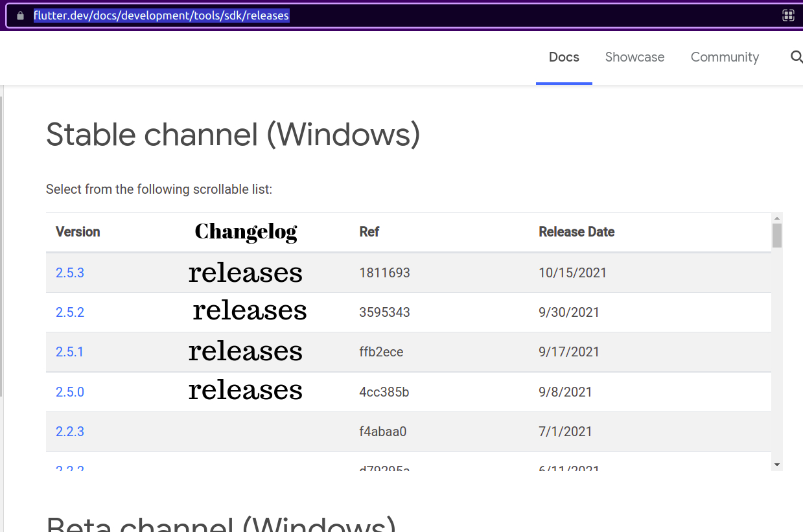Download Flutter version 2.5.3
Image resolution: width=803 pixels, height=532 pixels.
(x=70, y=273)
